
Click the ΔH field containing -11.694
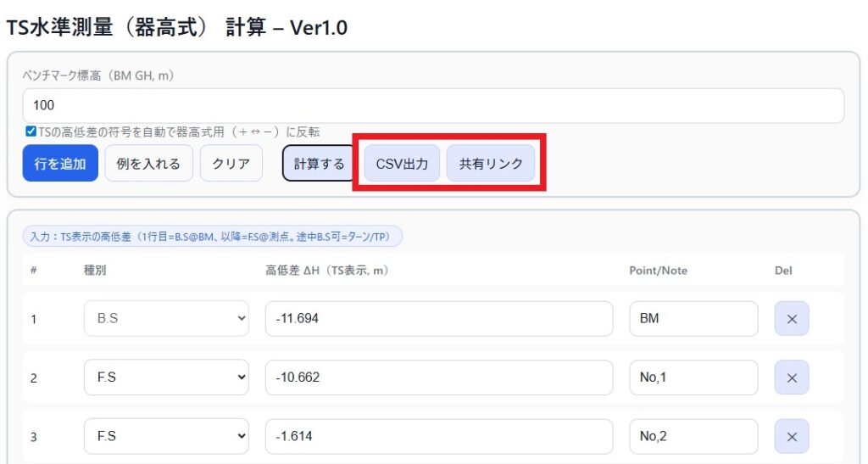tap(438, 319)
